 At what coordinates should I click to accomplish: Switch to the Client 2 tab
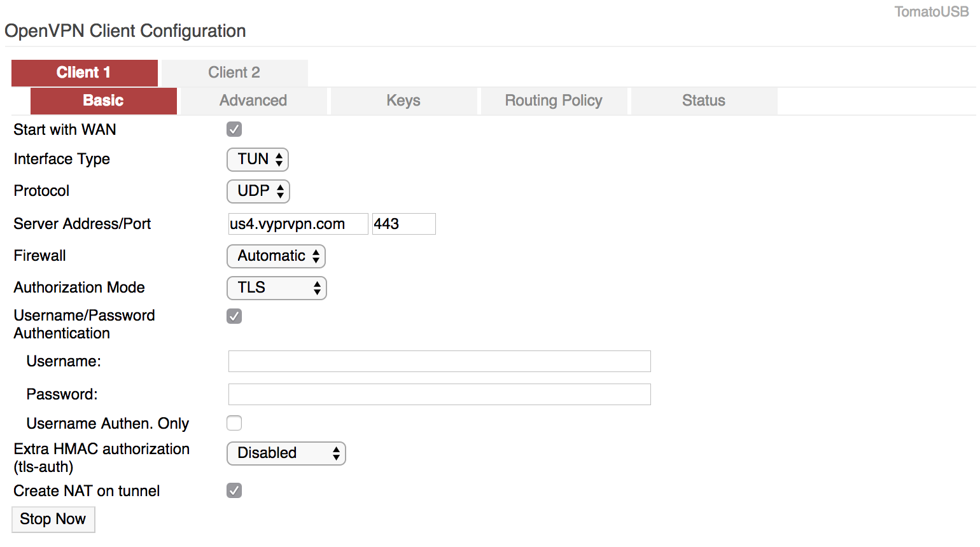pyautogui.click(x=234, y=73)
